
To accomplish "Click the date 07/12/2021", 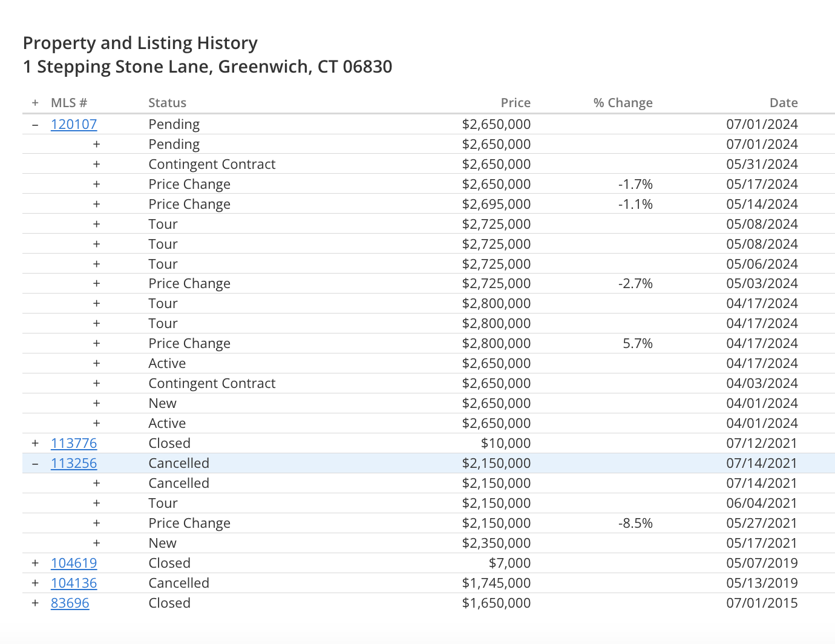I will tap(762, 443).
